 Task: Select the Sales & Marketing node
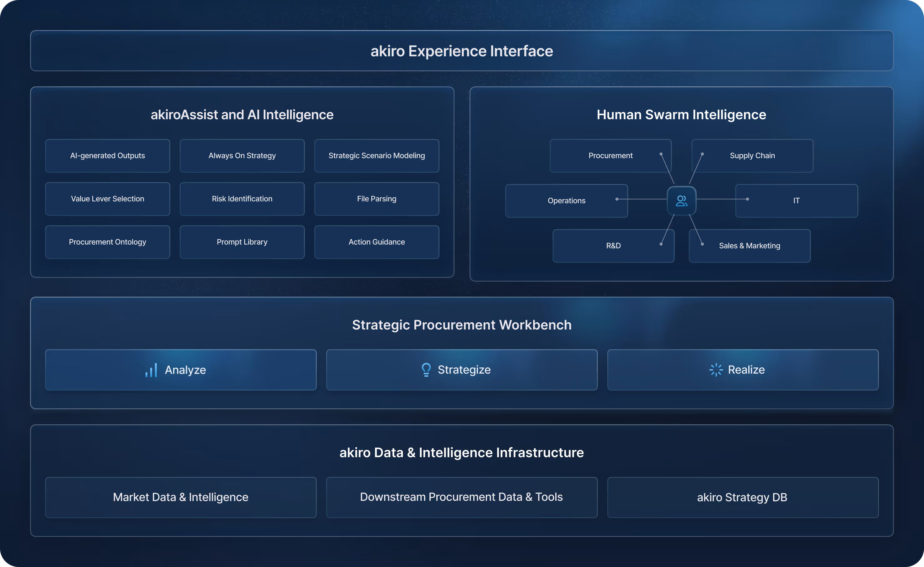(x=750, y=246)
